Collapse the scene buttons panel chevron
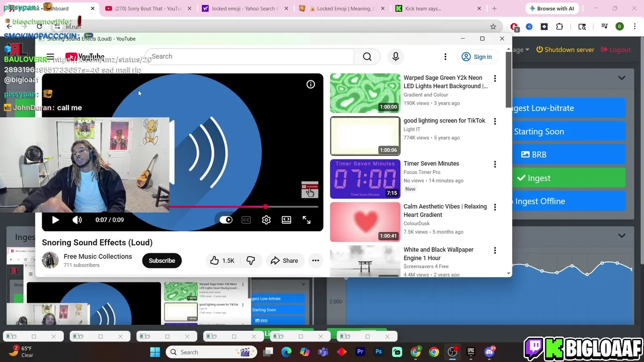644x362 pixels. pos(622,78)
